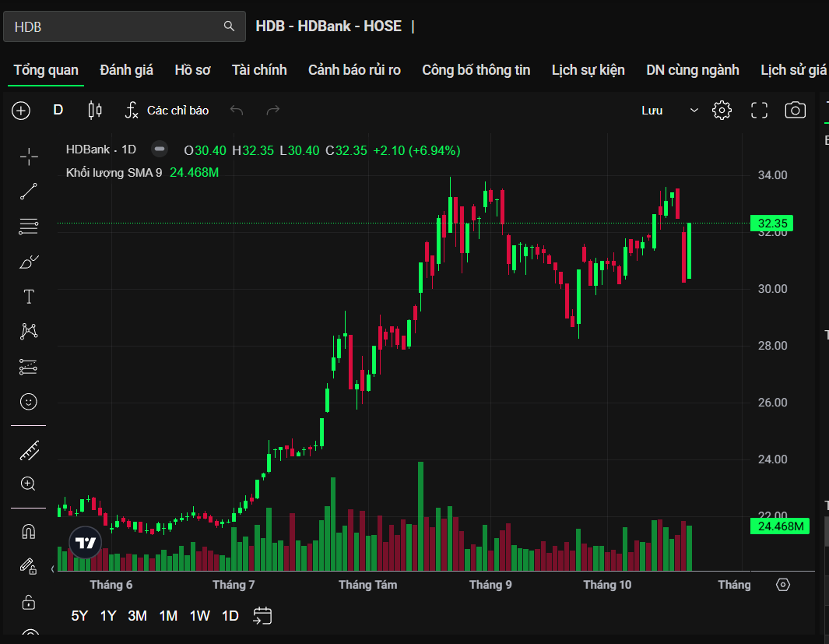Pick the trend line drawing tool

(29, 192)
